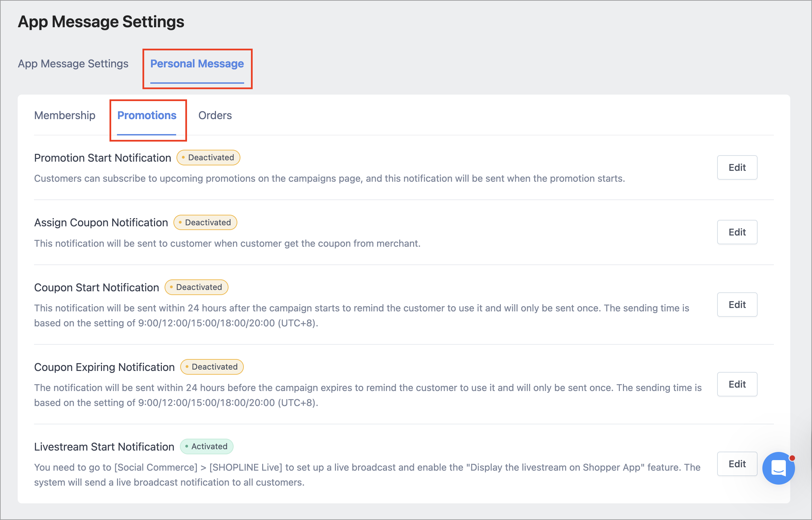This screenshot has height=520, width=812.
Task: Click description mentioning 'before the campaign expires'
Action: 368,395
